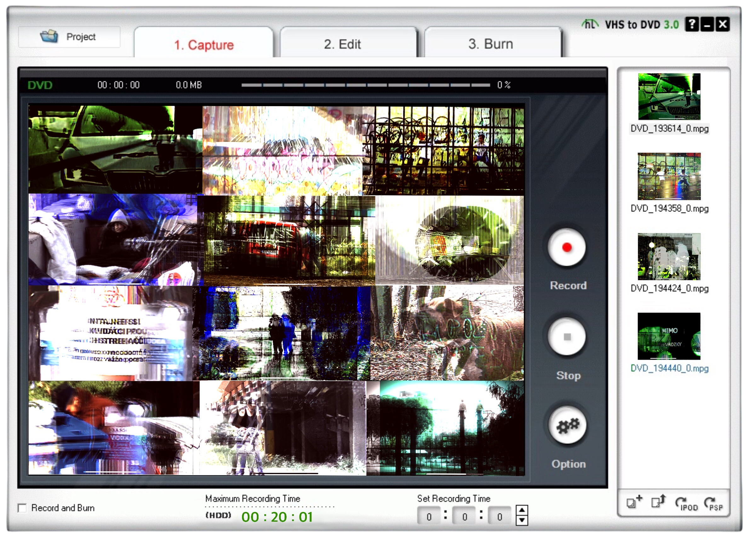Open help via question mark icon
Image resolution: width=756 pixels, height=540 pixels.
coord(692,24)
